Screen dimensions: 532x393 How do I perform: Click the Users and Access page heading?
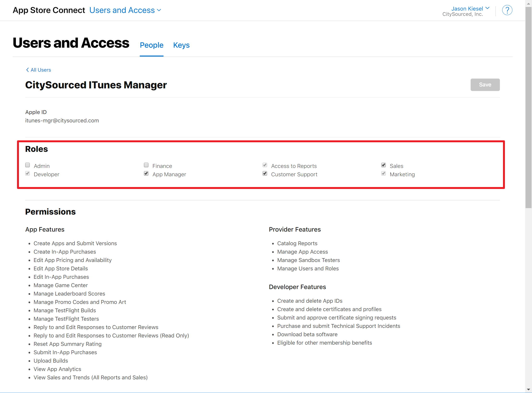coord(71,43)
